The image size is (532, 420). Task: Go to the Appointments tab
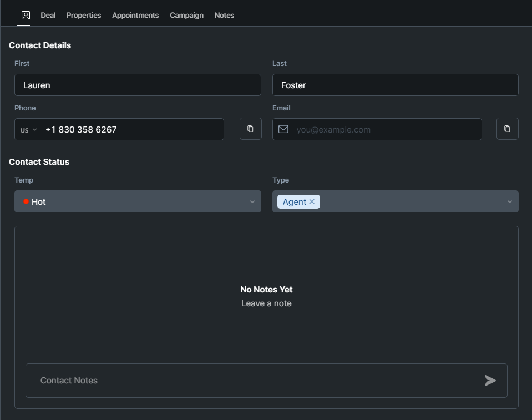pyautogui.click(x=135, y=16)
